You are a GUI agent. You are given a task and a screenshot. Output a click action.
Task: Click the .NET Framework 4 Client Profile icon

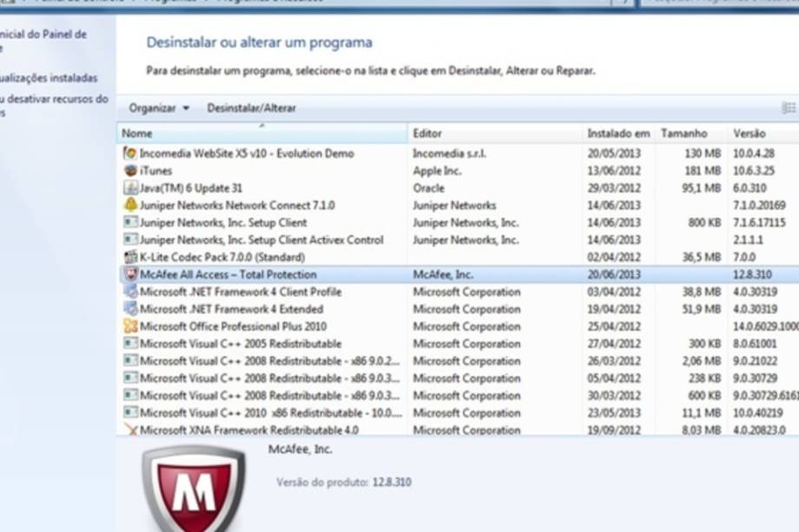pos(130,292)
